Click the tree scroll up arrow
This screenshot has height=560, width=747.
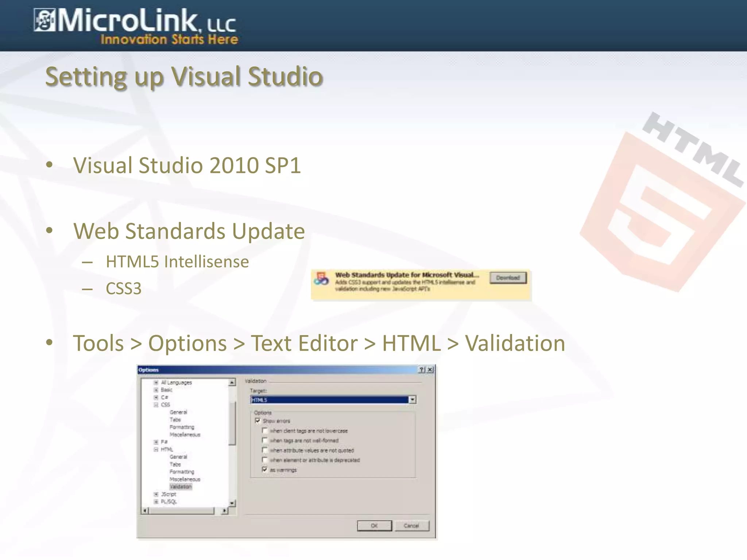pyautogui.click(x=232, y=382)
